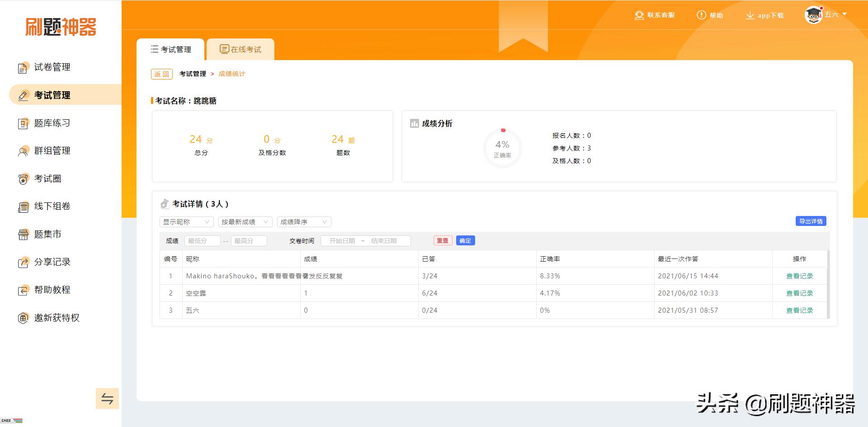Click the blue 导出详情 button

[811, 221]
